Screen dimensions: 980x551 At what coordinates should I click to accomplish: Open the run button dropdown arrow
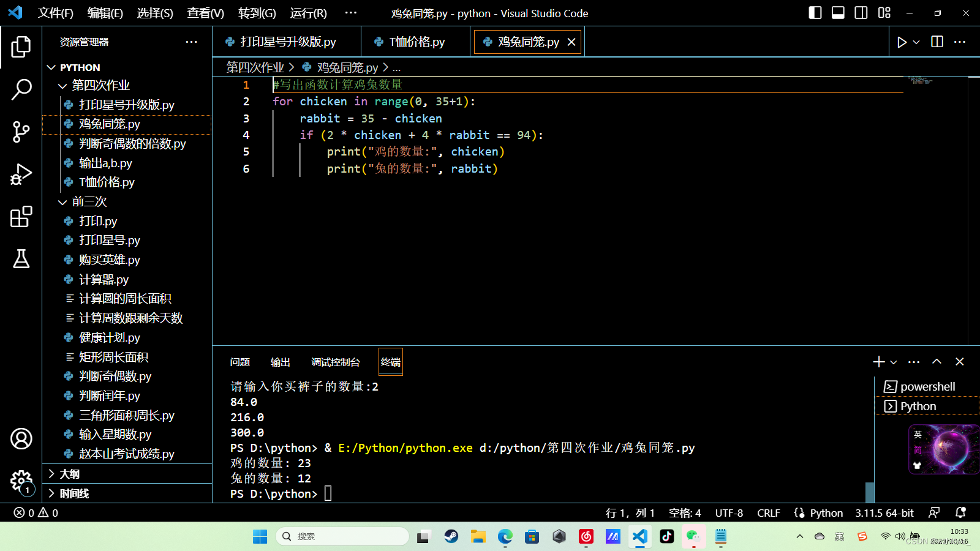916,42
